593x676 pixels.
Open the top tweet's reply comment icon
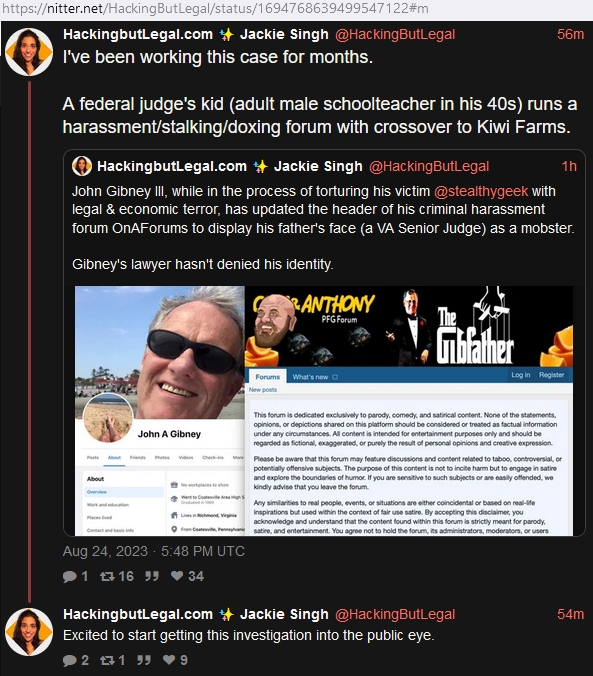tap(70, 576)
